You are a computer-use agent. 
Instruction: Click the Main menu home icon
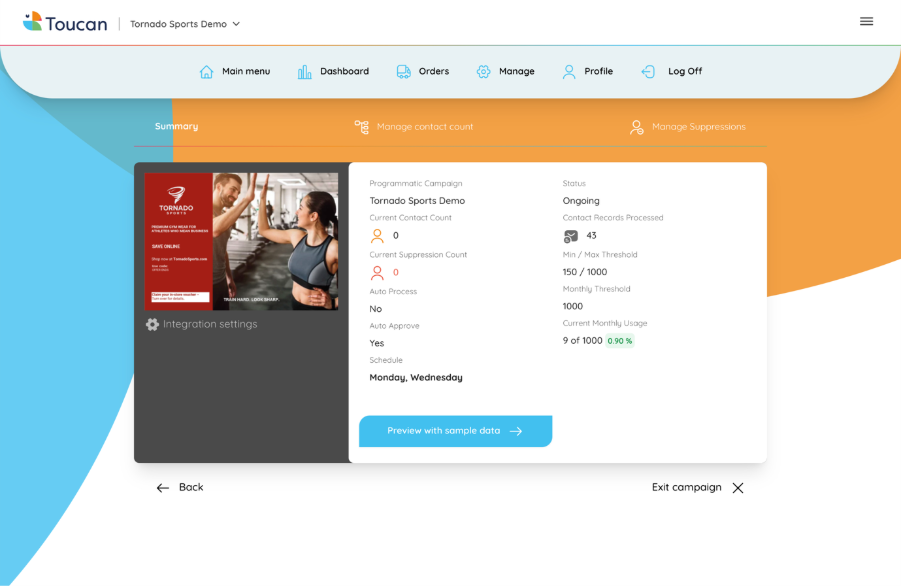[x=206, y=72]
